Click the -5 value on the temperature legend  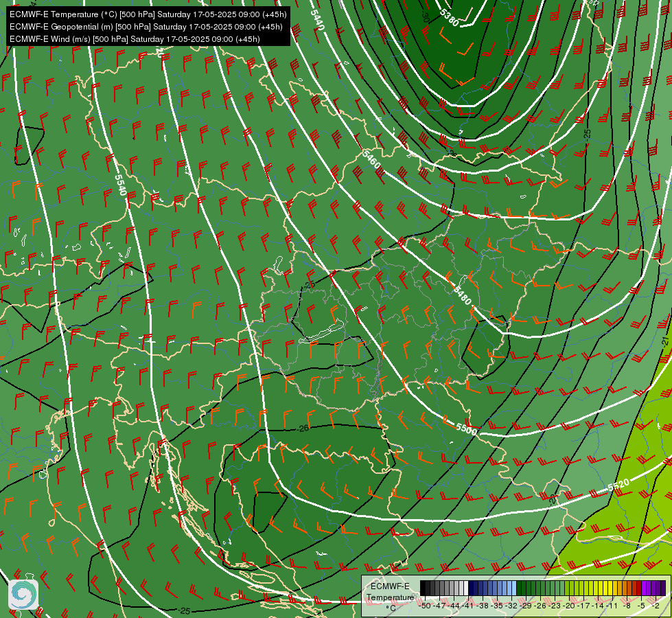[642, 606]
